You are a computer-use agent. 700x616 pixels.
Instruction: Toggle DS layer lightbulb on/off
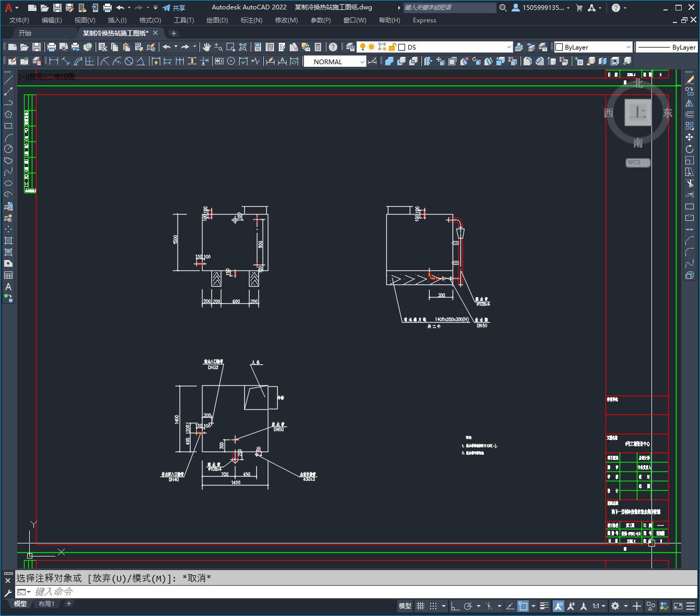(x=362, y=47)
